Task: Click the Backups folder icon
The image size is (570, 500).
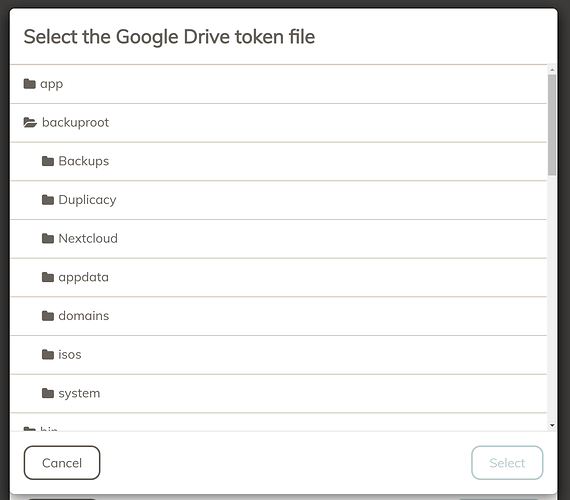Action: (x=48, y=161)
